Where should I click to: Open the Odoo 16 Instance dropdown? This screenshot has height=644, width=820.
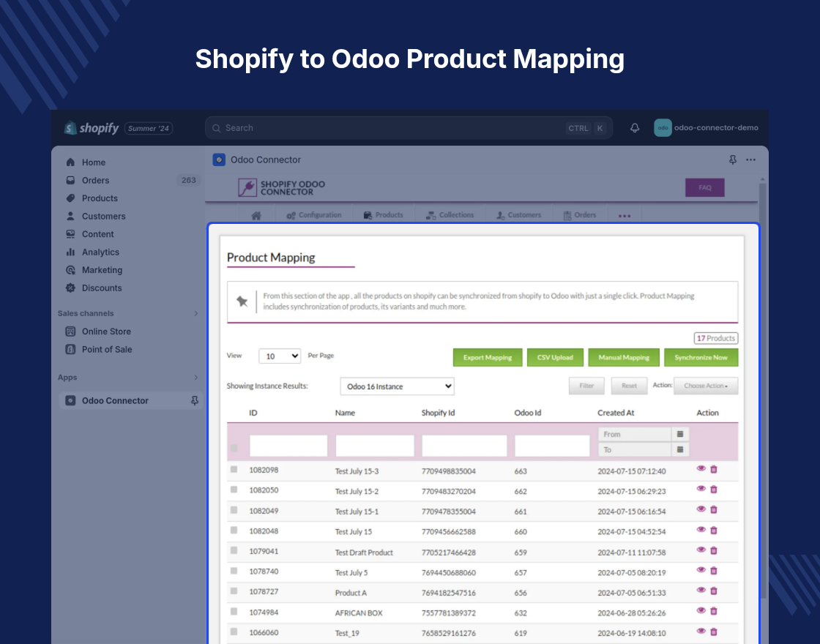point(397,386)
